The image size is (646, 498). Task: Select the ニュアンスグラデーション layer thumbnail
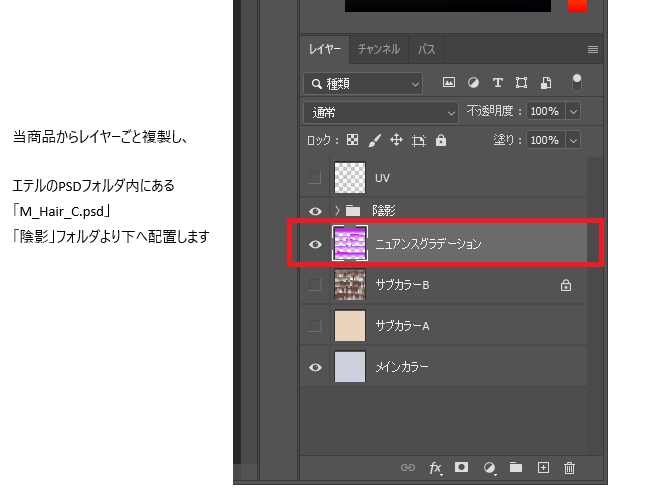click(350, 243)
